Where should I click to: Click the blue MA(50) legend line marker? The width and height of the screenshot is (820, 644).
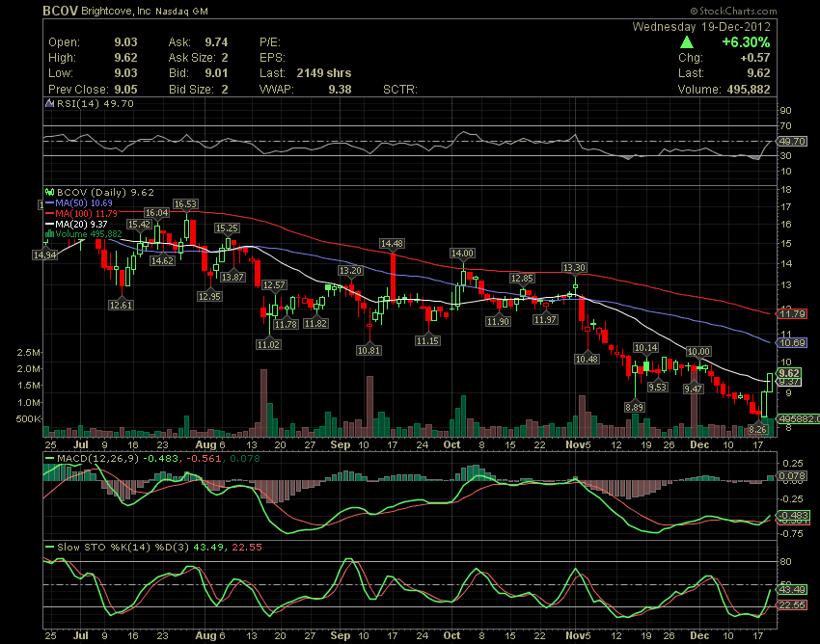(x=49, y=202)
